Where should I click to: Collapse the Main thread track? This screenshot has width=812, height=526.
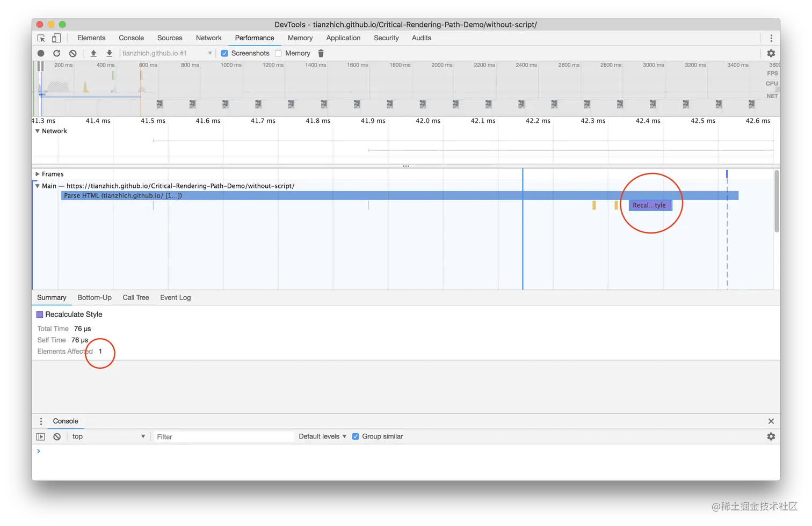(38, 186)
